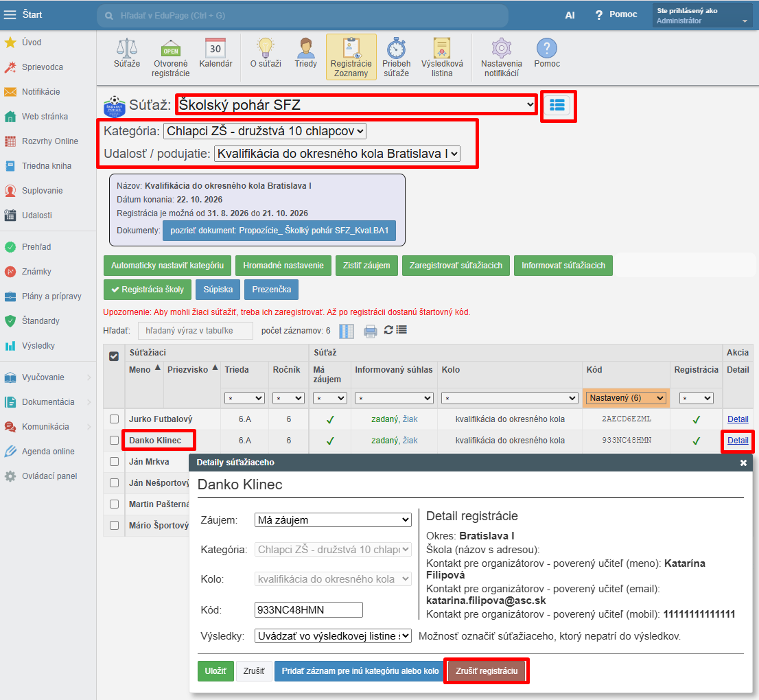
Task: Open the Detail link for Jurko Futbalový
Action: (x=738, y=419)
